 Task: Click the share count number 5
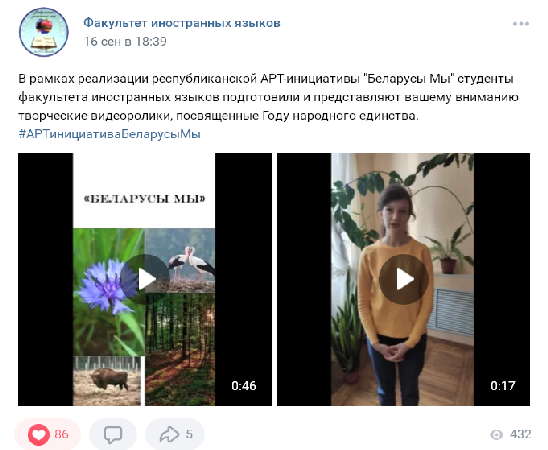[x=189, y=434]
